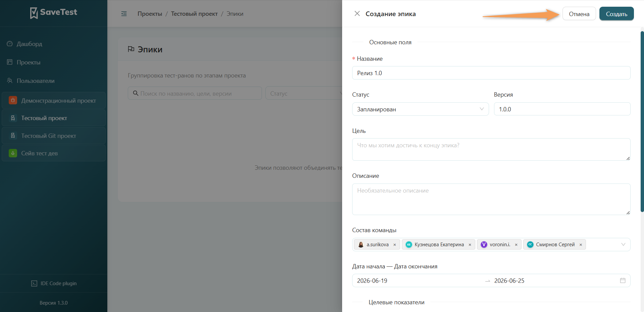Expand the Статус dropdown showing Запланирован
The width and height of the screenshot is (644, 312).
420,109
